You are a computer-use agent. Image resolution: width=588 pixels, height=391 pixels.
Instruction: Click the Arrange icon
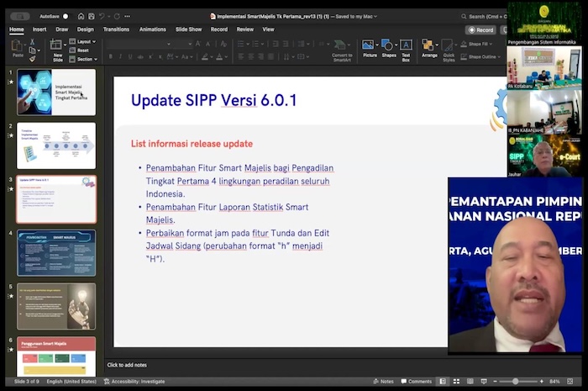coord(429,49)
